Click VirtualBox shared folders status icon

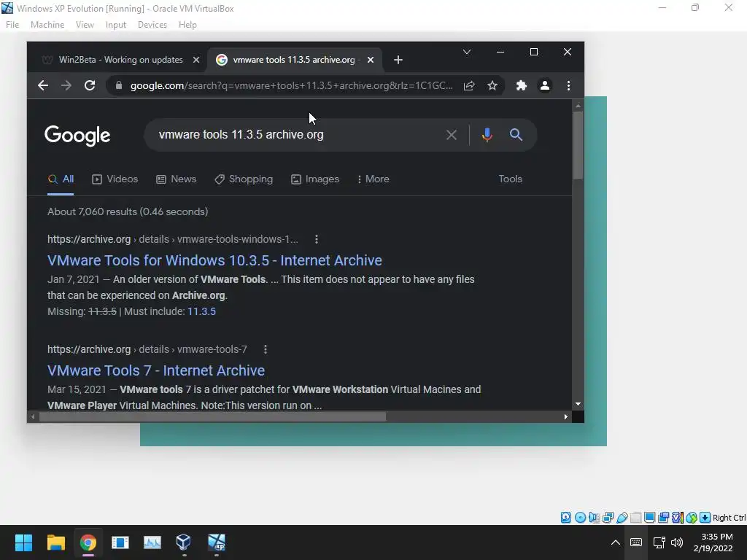pyautogui.click(x=635, y=517)
